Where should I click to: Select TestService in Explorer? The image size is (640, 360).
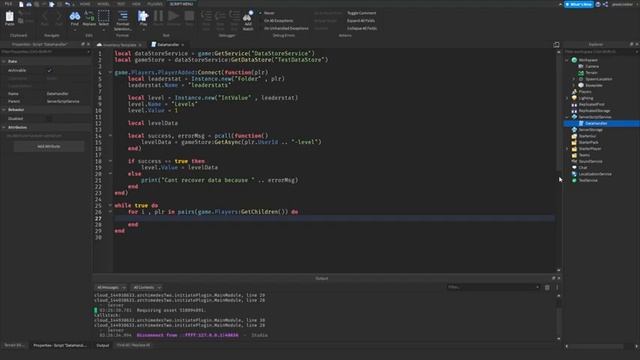tap(588, 180)
